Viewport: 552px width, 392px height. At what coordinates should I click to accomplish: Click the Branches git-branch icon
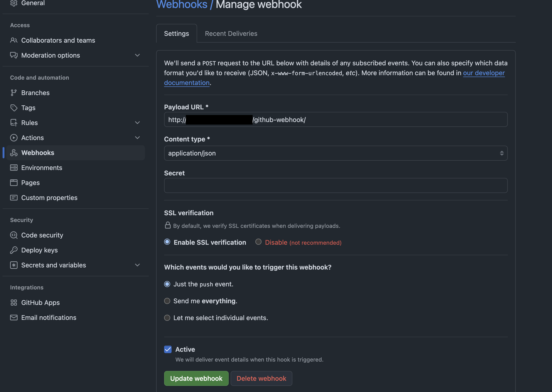14,93
